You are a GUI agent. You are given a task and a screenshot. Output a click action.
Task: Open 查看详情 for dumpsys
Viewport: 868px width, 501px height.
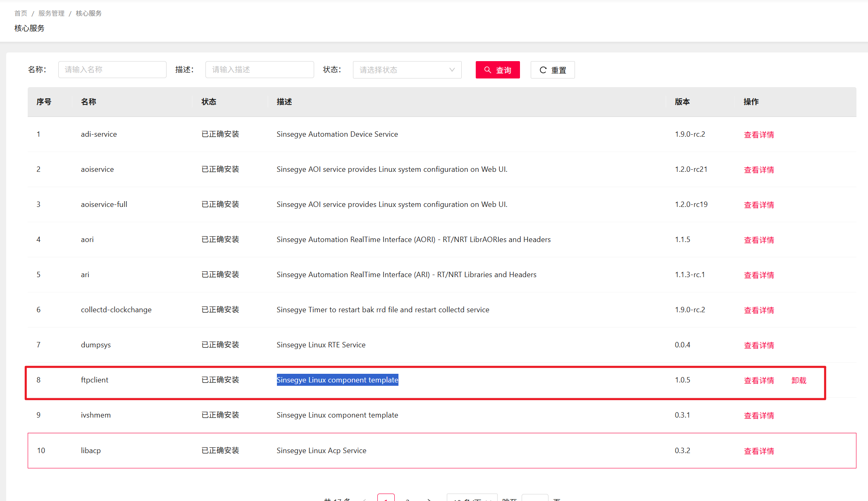coord(759,345)
